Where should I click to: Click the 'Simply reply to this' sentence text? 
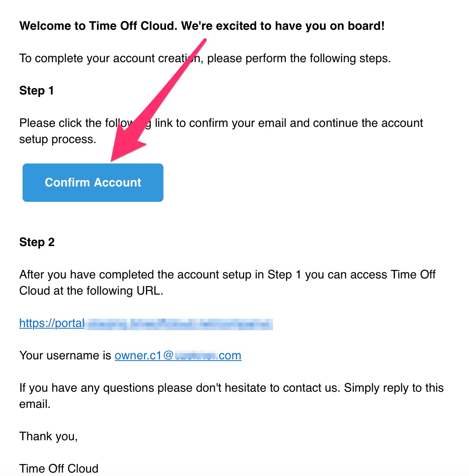click(393, 388)
